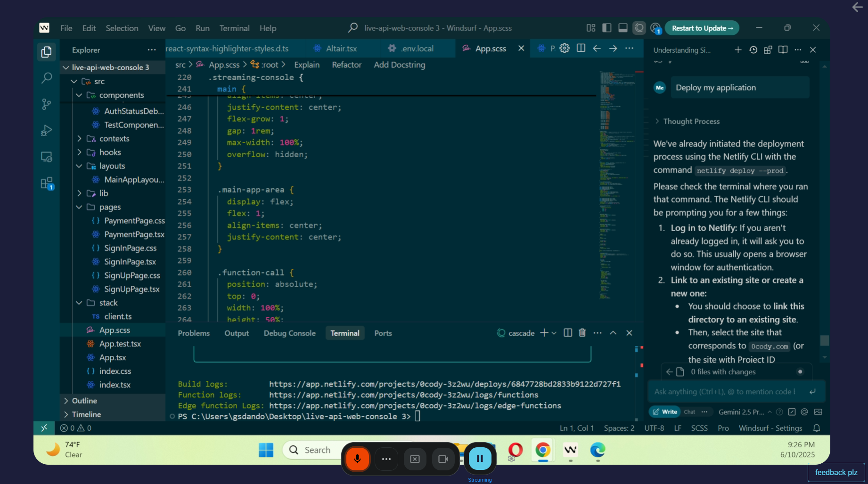Collapse the src folder
This screenshot has height=484, width=868.
coord(74,81)
